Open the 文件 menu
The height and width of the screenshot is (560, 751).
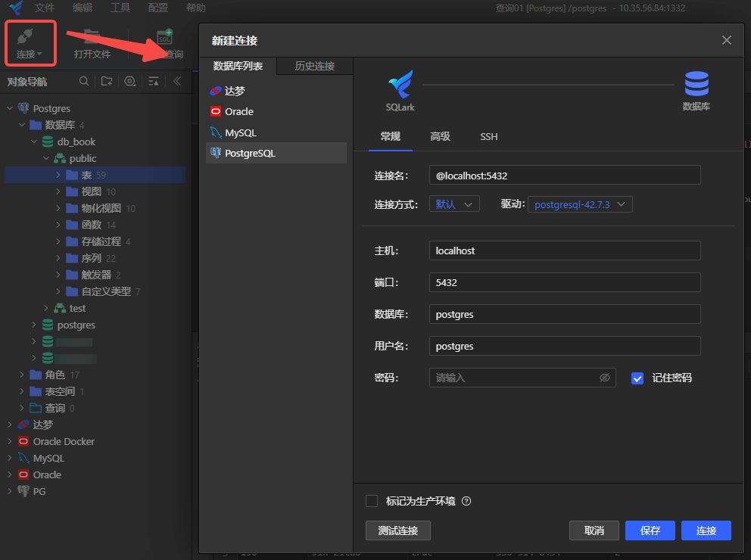(45, 8)
